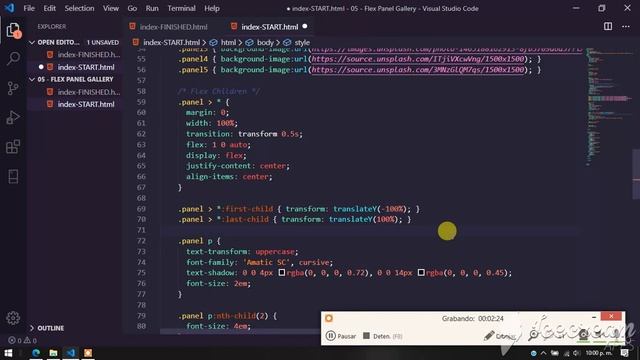Open the Go menu

pos(132,8)
